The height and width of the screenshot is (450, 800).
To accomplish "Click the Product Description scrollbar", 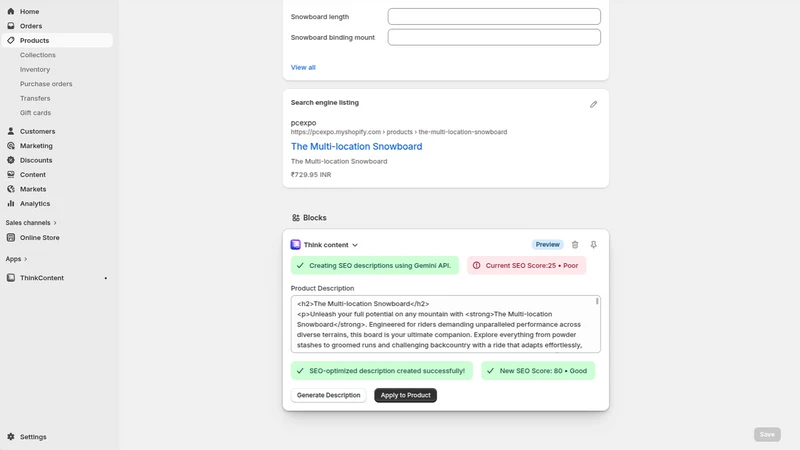I will coord(597,302).
